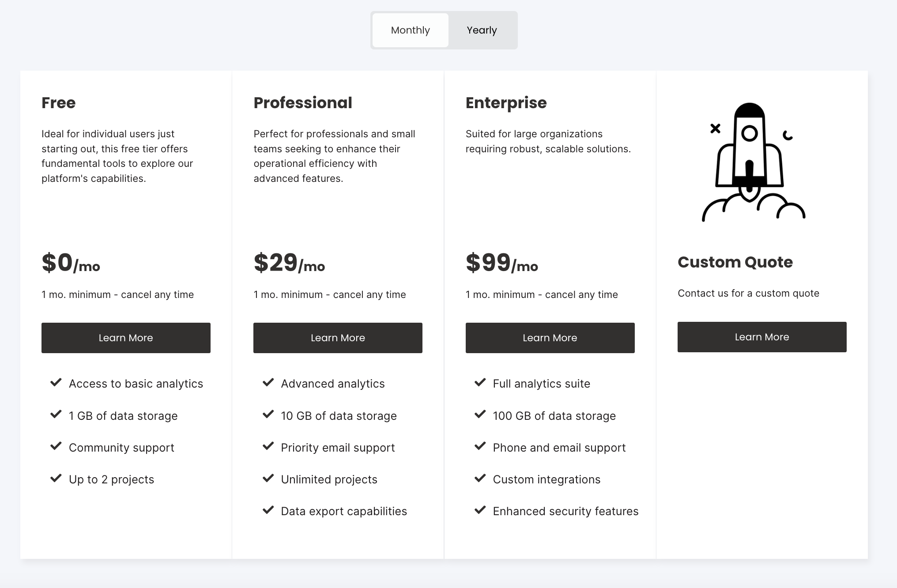The image size is (897, 588).
Task: Open Learn More under Custom Quote
Action: (762, 337)
